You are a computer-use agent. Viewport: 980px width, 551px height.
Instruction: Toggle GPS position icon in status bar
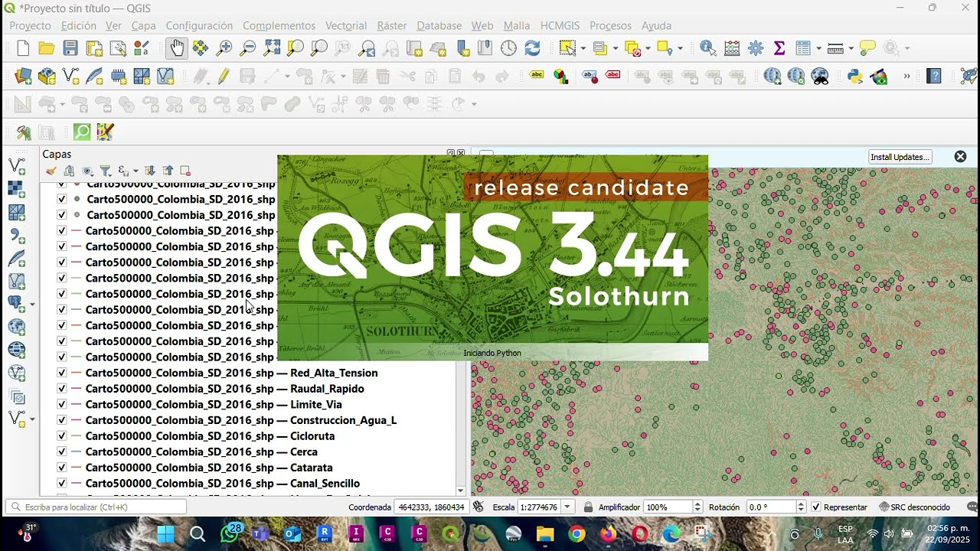coord(479,507)
